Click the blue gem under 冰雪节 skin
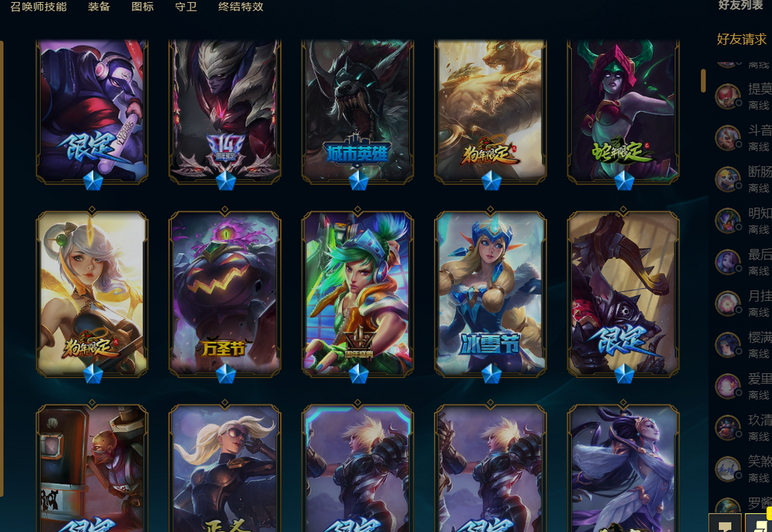 point(491,374)
